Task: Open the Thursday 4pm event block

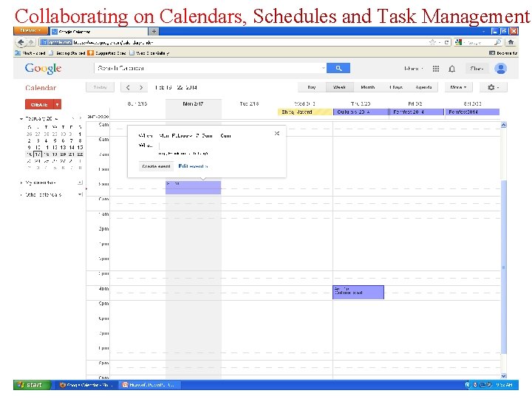Action: click(358, 293)
